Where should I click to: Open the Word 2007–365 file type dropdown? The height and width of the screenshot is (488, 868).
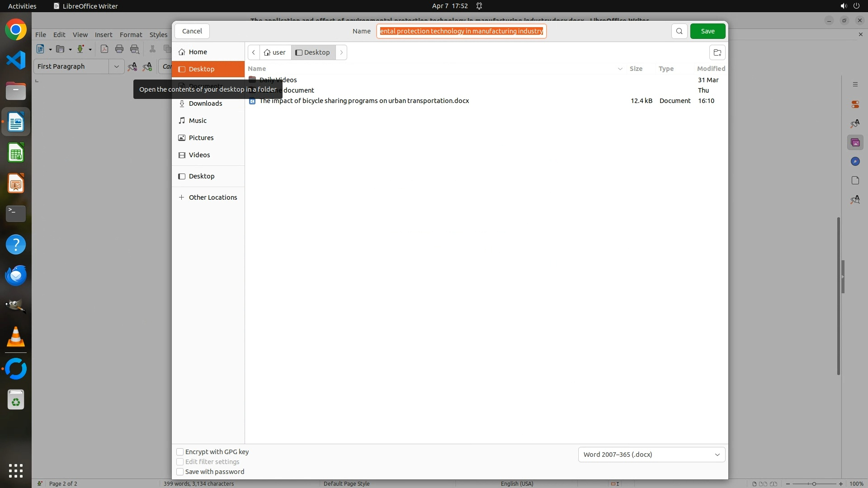pos(651,455)
